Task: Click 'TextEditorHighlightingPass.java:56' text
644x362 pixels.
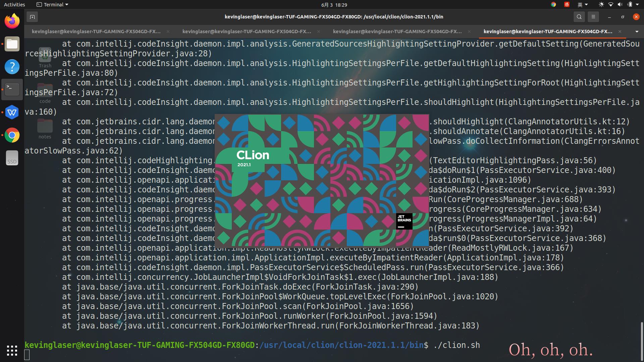Action: pos(513,160)
